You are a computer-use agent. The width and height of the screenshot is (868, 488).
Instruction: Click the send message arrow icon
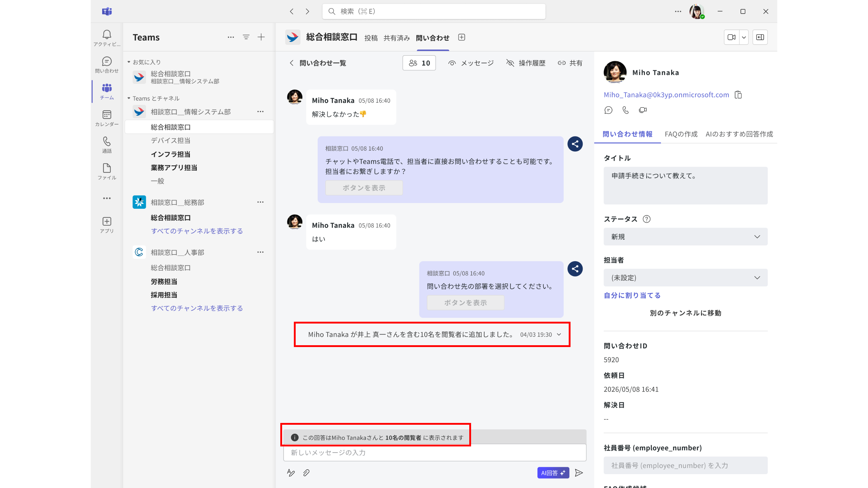pyautogui.click(x=579, y=473)
